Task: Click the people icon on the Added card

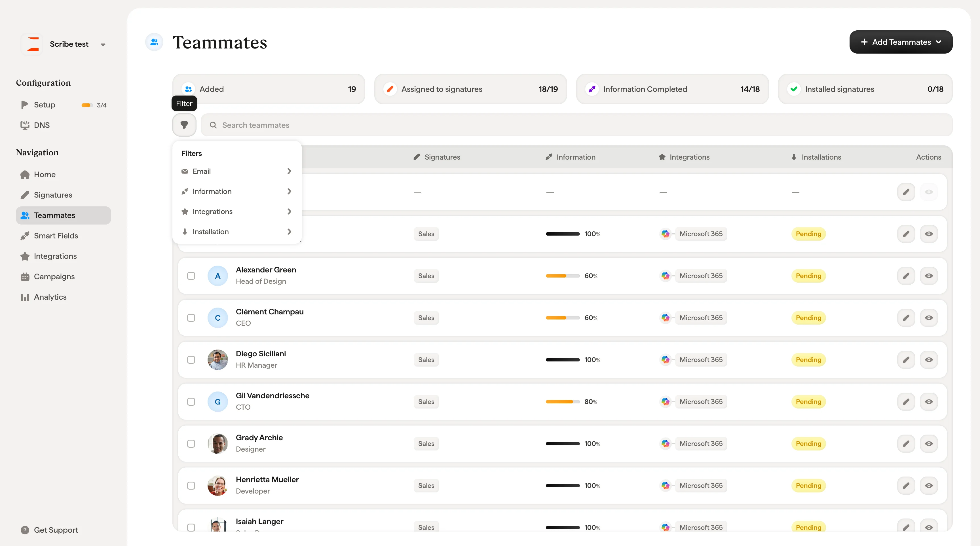Action: point(188,89)
